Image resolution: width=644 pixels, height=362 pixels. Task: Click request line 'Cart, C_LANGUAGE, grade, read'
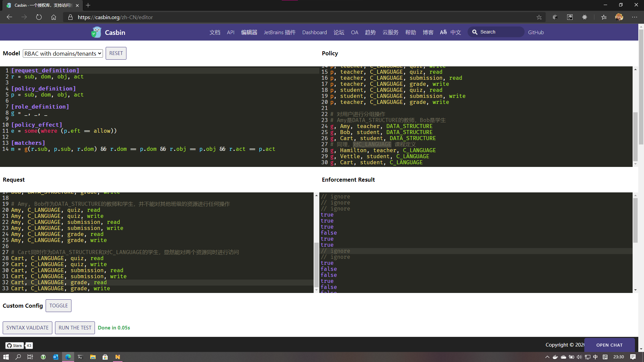59,283
